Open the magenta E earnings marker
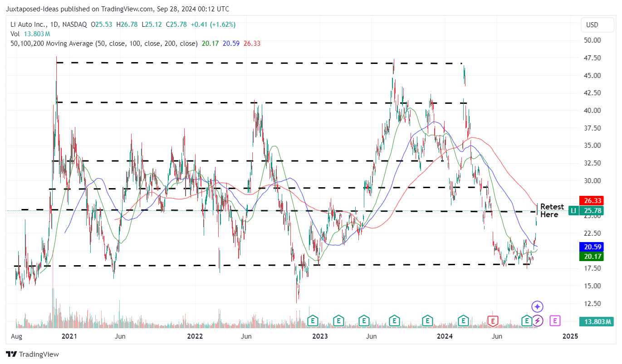This screenshot has height=364, width=622. (x=554, y=321)
